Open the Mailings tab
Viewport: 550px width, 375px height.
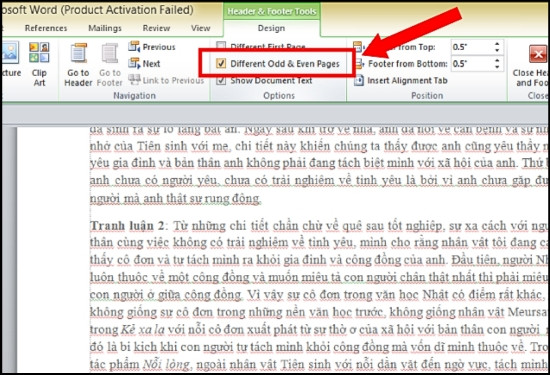(x=105, y=28)
